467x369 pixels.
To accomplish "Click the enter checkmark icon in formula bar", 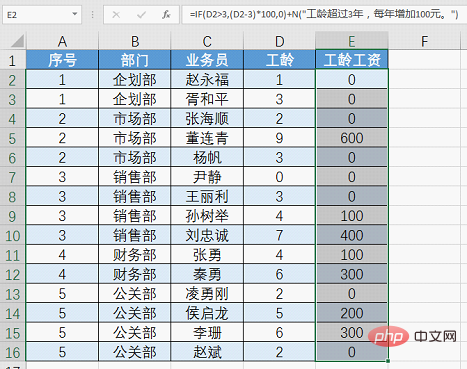I will coord(141,15).
